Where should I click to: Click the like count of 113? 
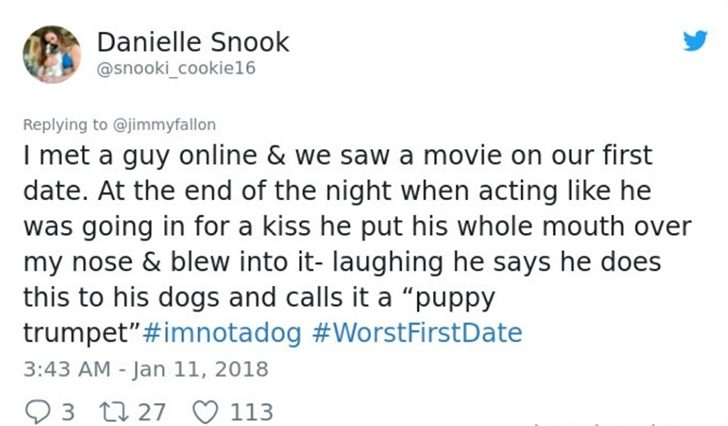(252, 412)
